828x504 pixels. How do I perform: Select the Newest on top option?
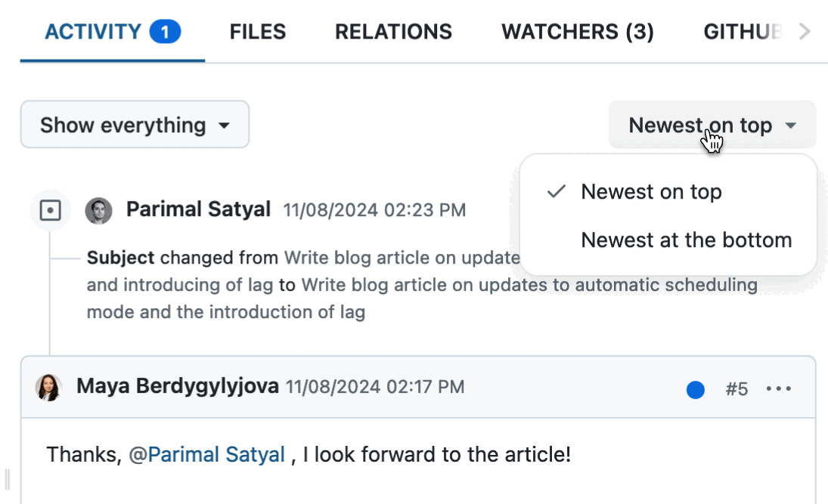point(651,192)
